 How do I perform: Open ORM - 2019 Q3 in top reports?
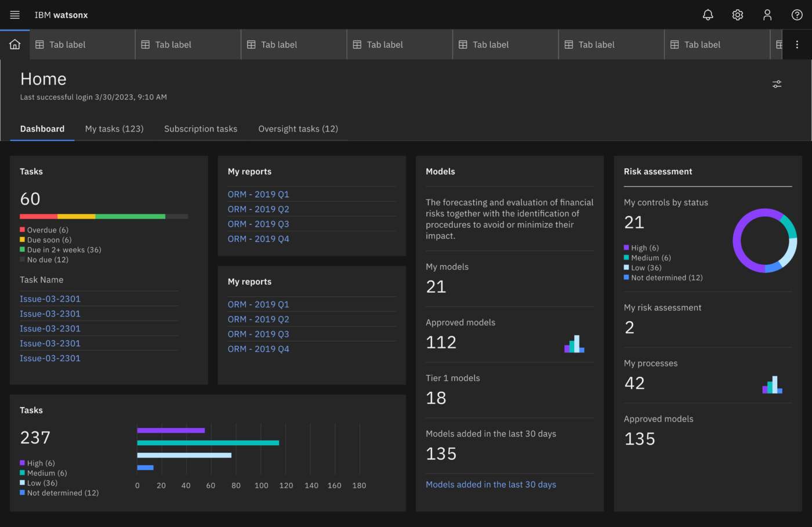tap(258, 224)
